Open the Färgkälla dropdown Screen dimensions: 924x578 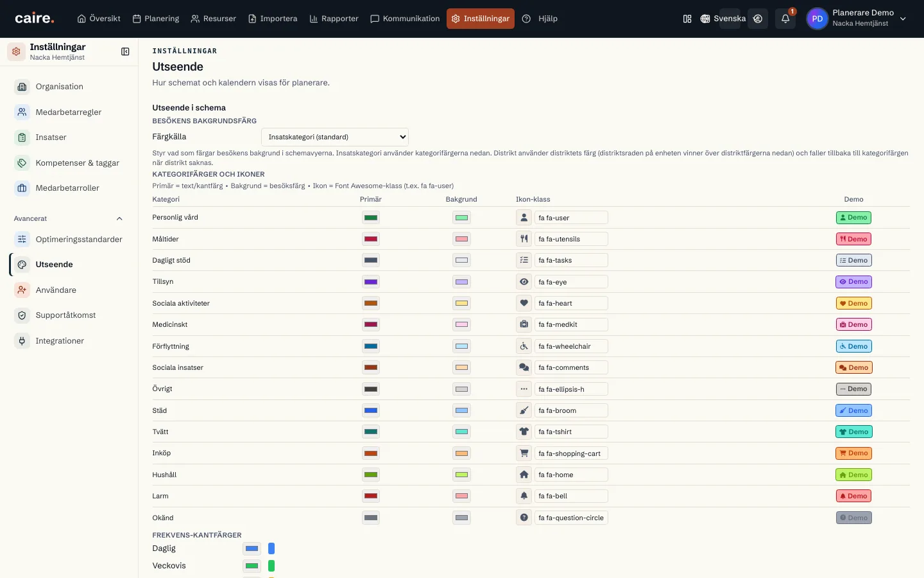pos(335,137)
